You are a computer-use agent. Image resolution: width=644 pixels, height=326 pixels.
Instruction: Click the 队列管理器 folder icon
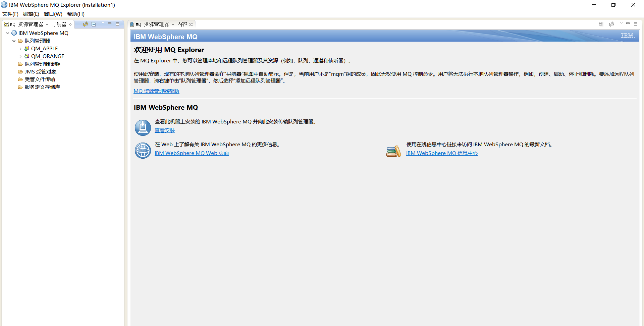click(20, 41)
